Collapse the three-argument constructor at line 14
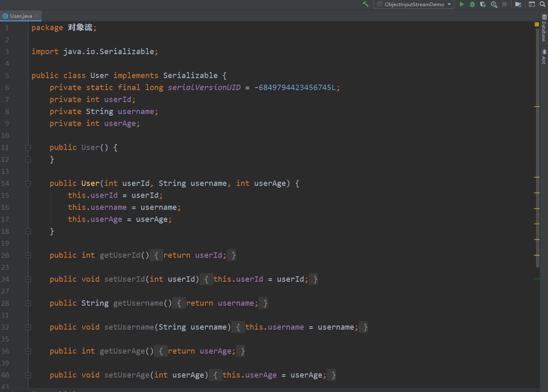 [x=28, y=183]
